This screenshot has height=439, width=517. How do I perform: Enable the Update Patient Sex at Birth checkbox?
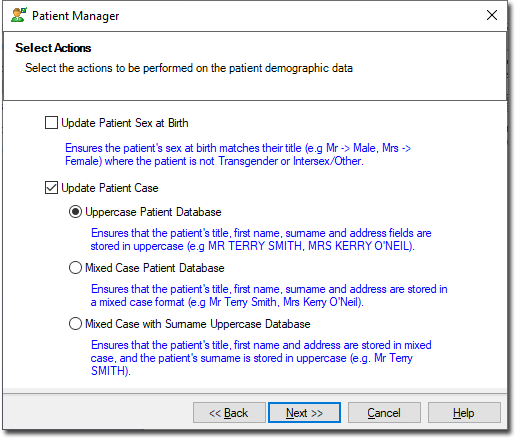pyautogui.click(x=51, y=123)
